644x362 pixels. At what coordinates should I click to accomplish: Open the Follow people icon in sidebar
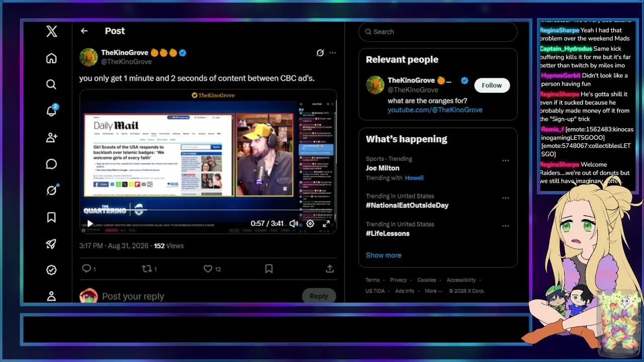point(51,137)
